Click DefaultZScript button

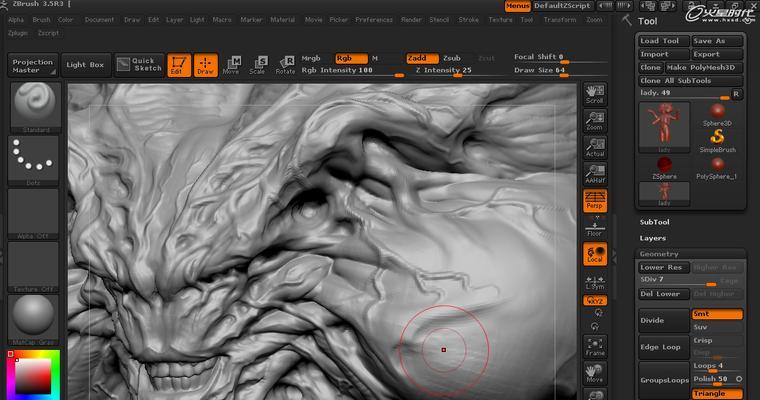[x=562, y=6]
